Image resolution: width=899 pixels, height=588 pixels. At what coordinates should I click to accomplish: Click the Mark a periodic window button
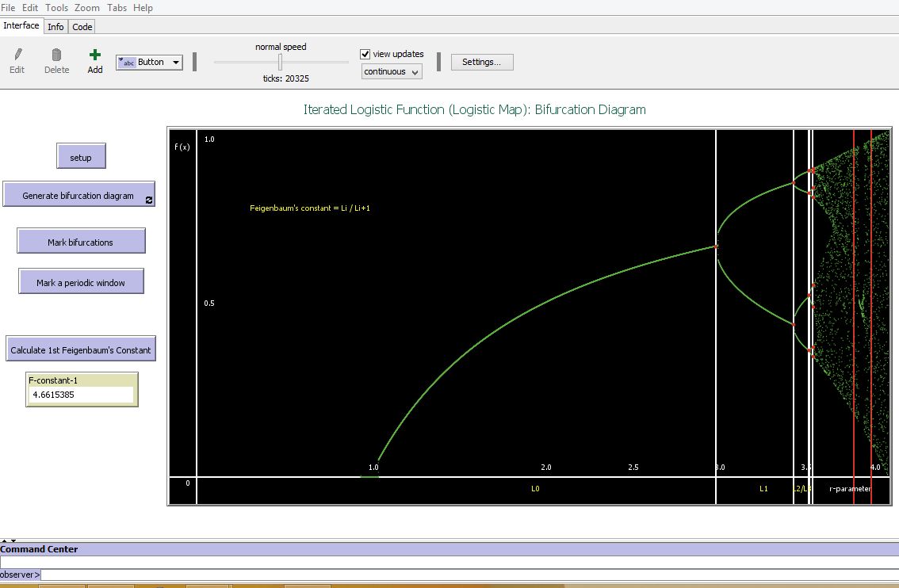[x=81, y=281]
